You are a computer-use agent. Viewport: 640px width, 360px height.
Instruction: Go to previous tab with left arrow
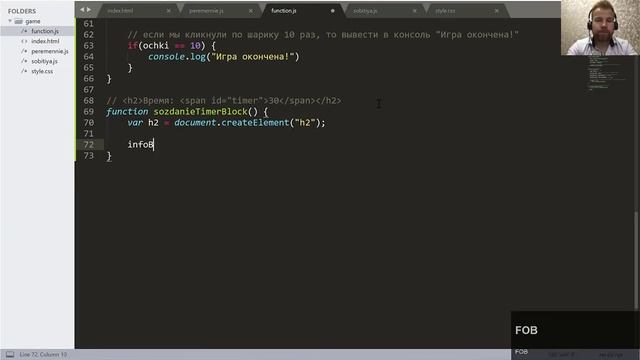[x=82, y=9]
